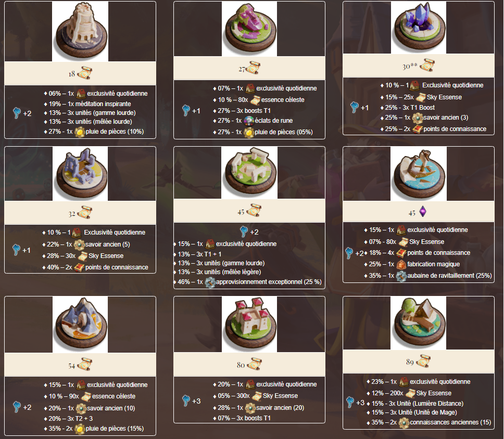This screenshot has height=439, width=504.
Task: Click the house icon in the 27 card
Action: [250, 88]
